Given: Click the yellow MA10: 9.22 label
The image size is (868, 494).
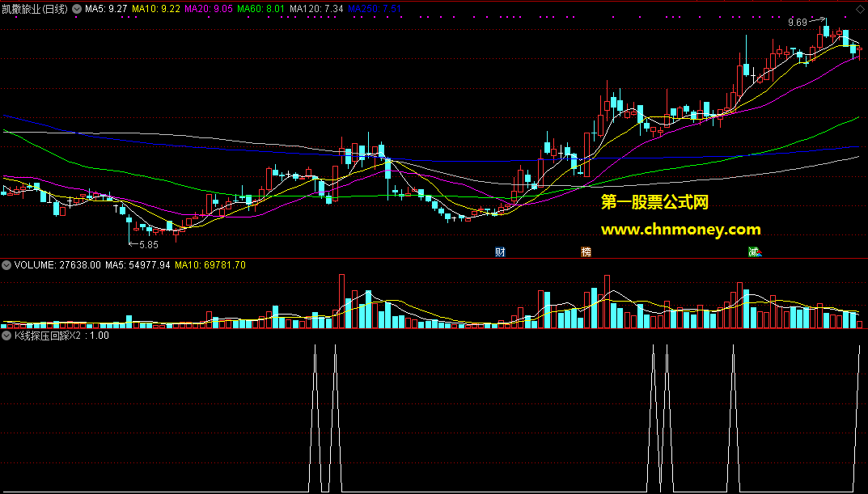Looking at the screenshot, I should pos(156,9).
